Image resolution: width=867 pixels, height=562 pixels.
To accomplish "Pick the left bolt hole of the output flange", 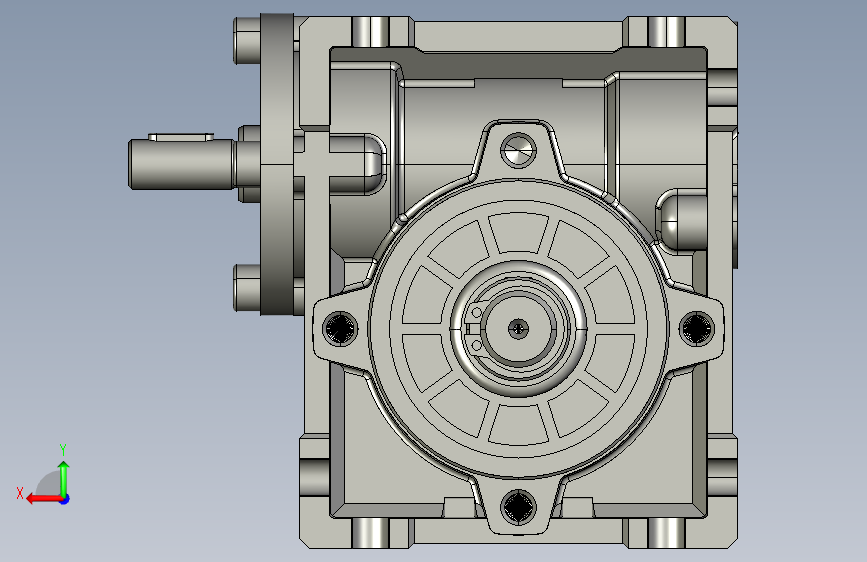I will pyautogui.click(x=340, y=328).
